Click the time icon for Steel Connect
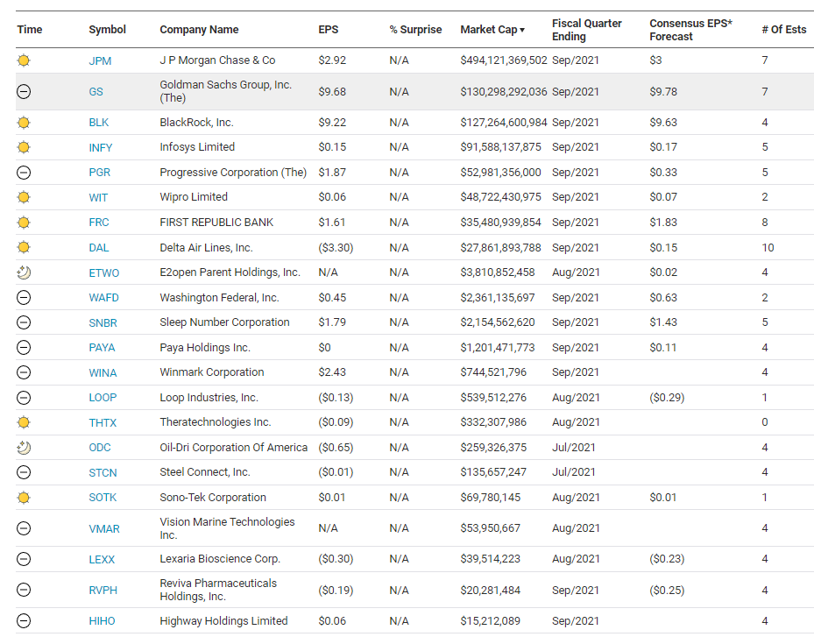This screenshot has width=814, height=644. coord(24,472)
